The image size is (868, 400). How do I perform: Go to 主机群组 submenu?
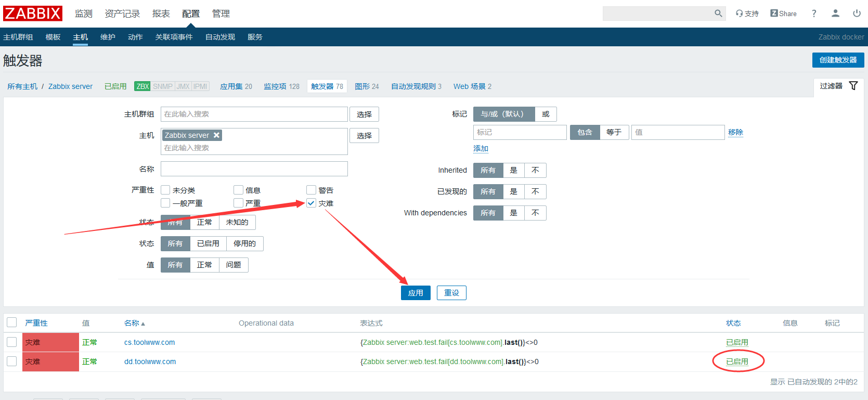[x=18, y=37]
